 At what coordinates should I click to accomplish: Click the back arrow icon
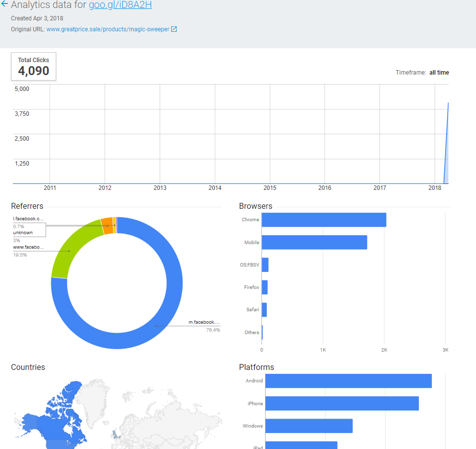[x=4, y=5]
